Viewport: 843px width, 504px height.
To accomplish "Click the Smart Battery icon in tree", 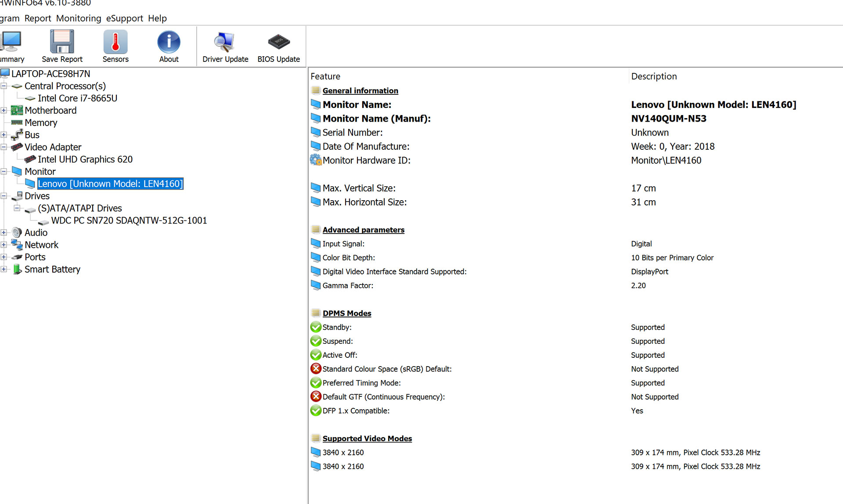I will pyautogui.click(x=17, y=269).
